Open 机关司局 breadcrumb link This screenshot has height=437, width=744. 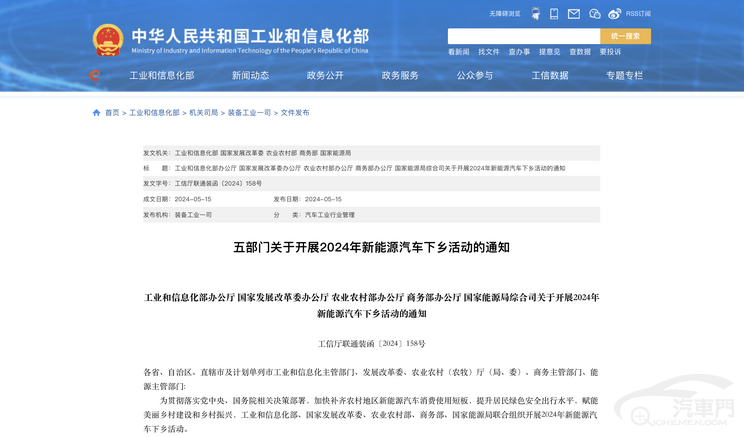pos(204,112)
